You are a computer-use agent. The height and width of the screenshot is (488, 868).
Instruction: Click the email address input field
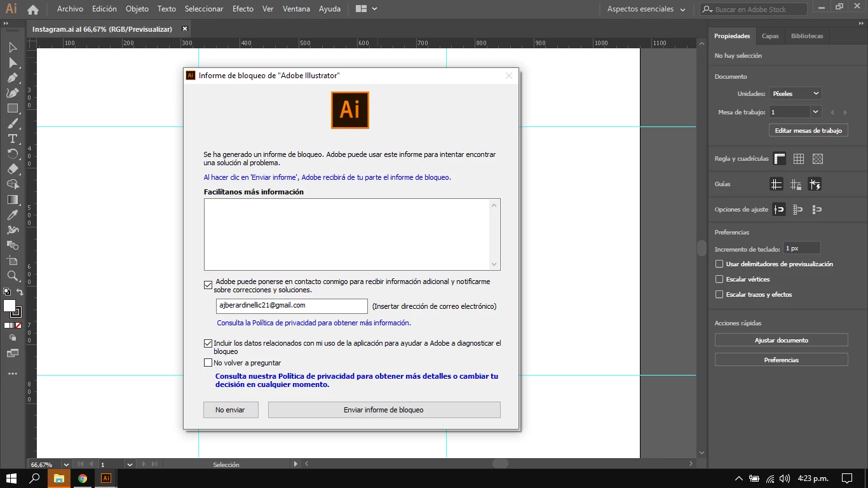[x=292, y=306]
